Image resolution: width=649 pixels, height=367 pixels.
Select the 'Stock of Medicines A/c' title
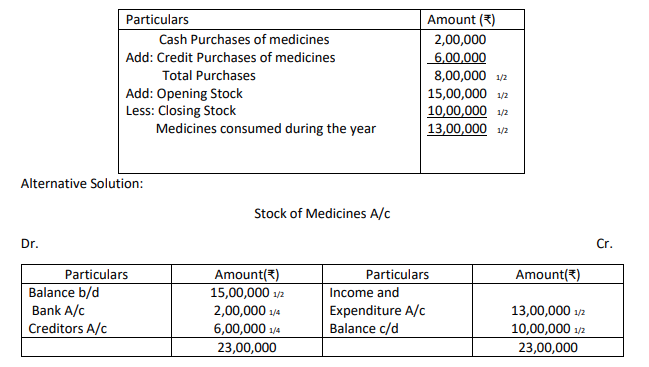coord(322,213)
